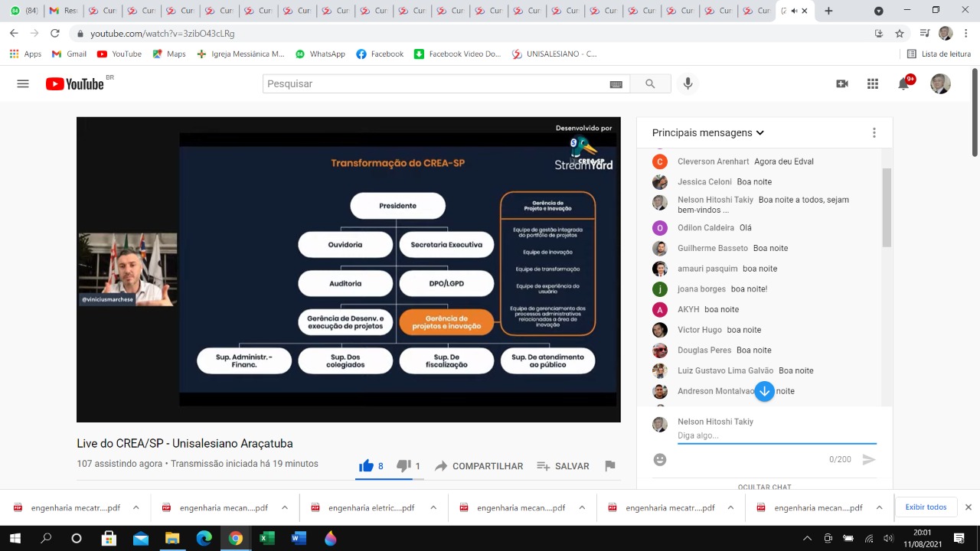
Task: Open a new browser tab with the plus button
Action: click(828, 11)
